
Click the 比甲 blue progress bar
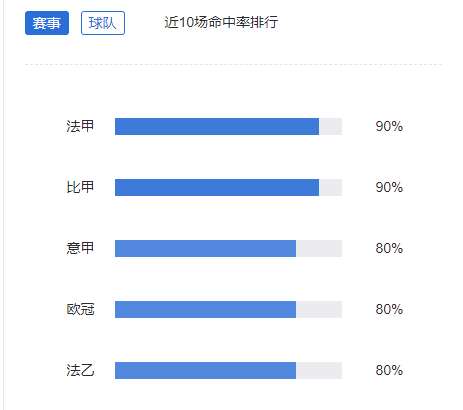(x=217, y=187)
